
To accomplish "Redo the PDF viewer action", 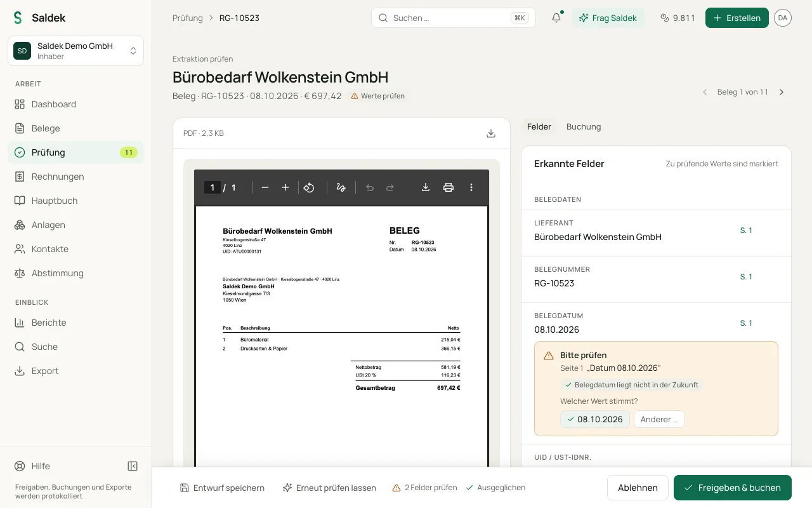I will [x=390, y=187].
